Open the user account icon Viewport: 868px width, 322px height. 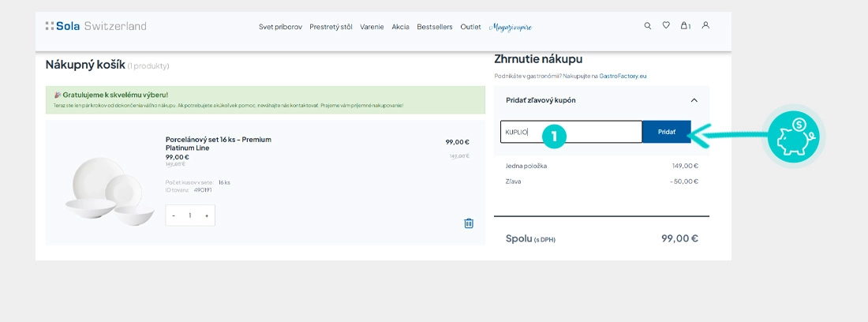705,25
